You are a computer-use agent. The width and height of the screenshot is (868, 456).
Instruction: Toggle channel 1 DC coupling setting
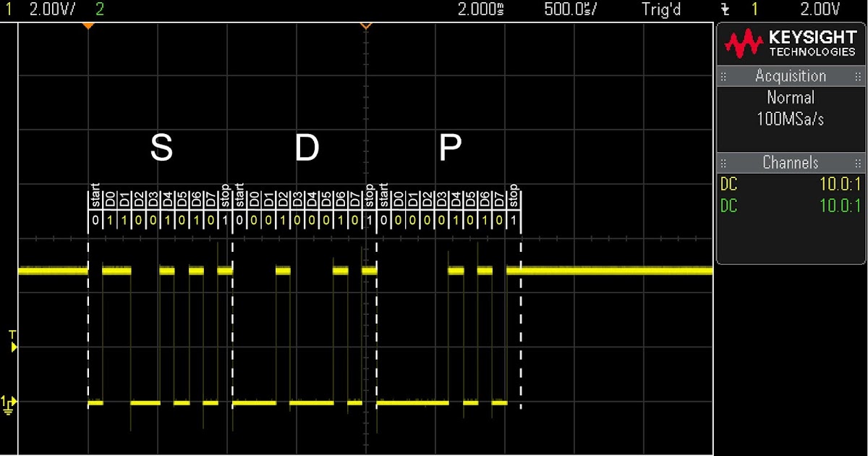728,185
